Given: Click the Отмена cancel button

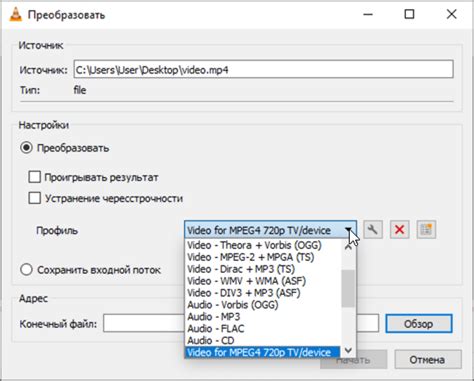Looking at the screenshot, I should (428, 359).
